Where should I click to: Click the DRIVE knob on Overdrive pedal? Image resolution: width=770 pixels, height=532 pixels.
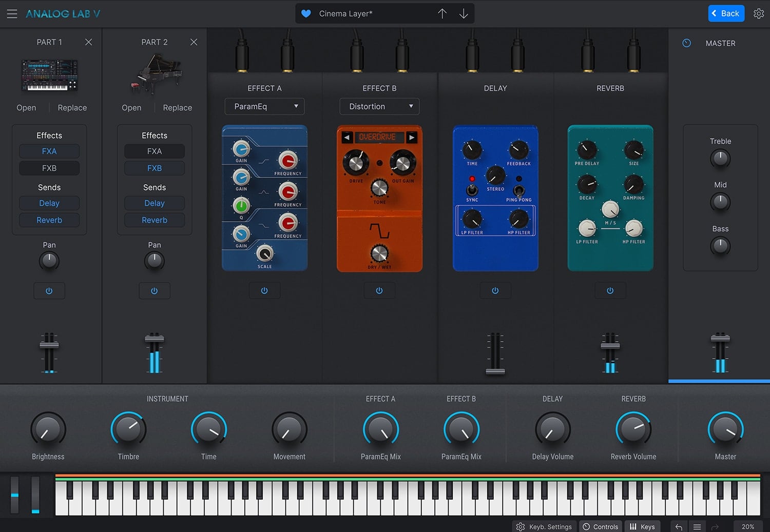356,163
